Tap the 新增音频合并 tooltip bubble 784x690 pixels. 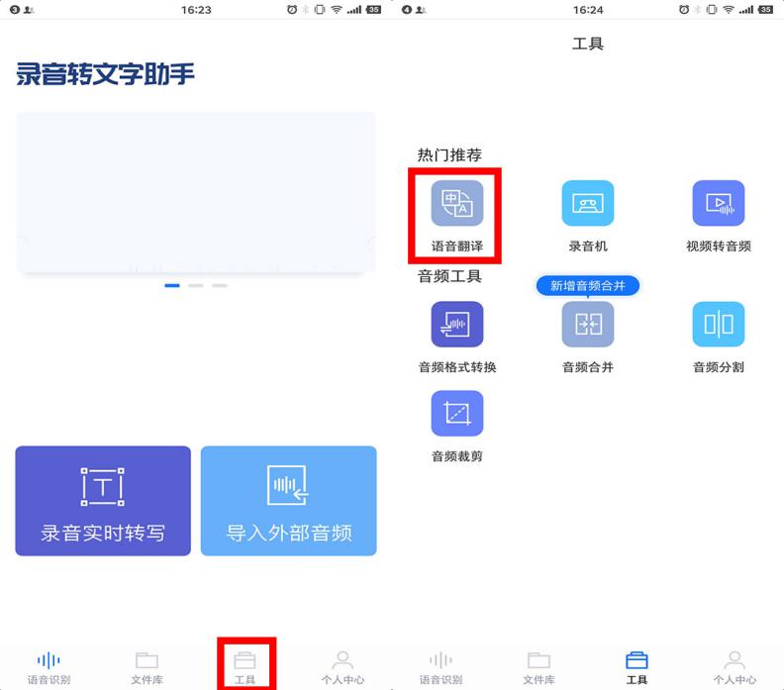point(588,285)
